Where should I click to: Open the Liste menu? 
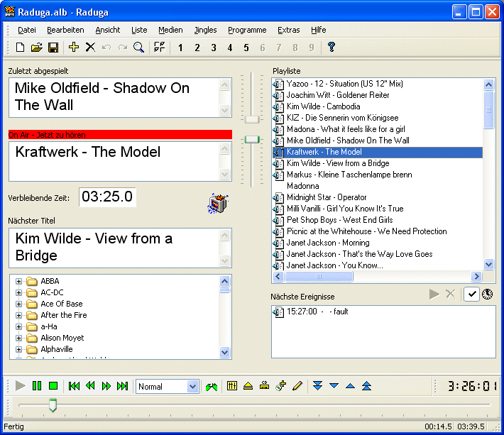(139, 30)
